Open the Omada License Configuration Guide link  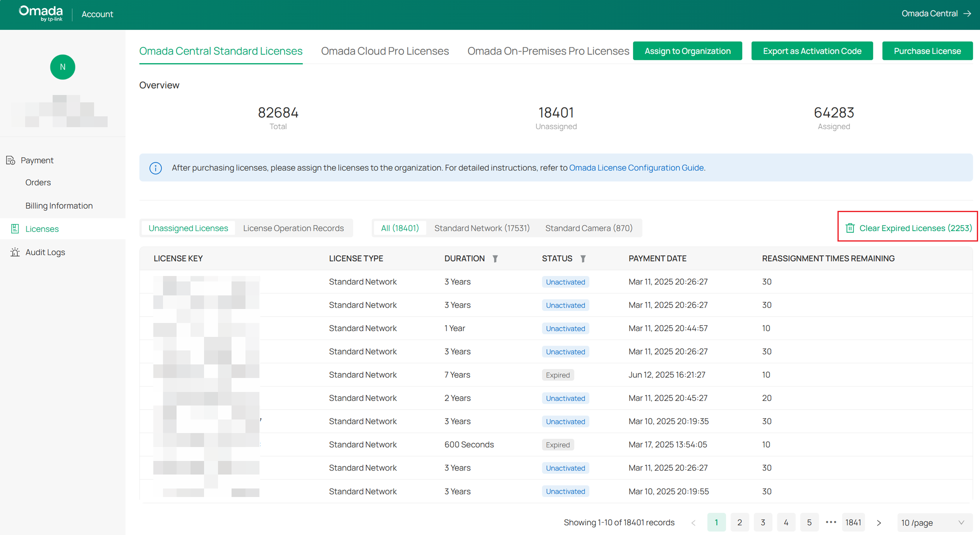point(637,167)
